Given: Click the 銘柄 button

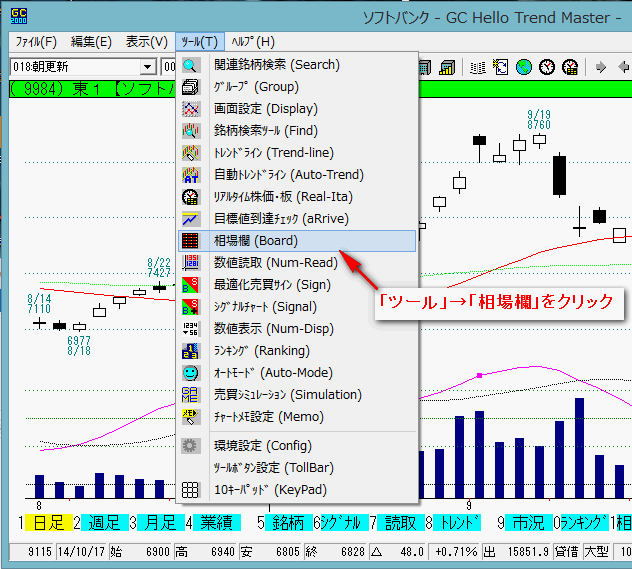Looking at the screenshot, I should tap(289, 523).
